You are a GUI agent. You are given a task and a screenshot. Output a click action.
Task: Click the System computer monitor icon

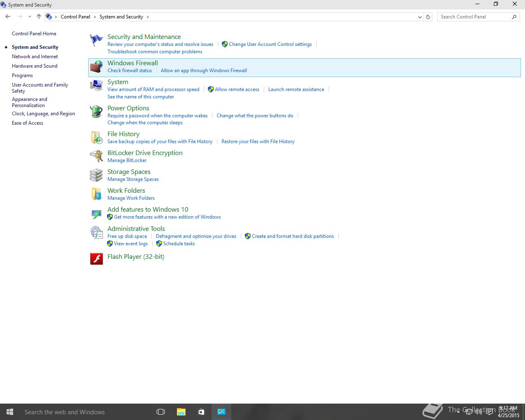pos(96,86)
